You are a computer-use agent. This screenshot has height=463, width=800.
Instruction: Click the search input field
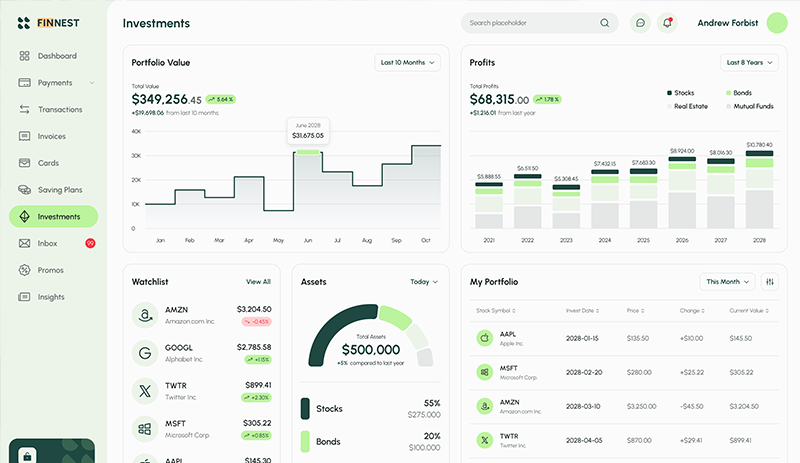click(x=530, y=23)
